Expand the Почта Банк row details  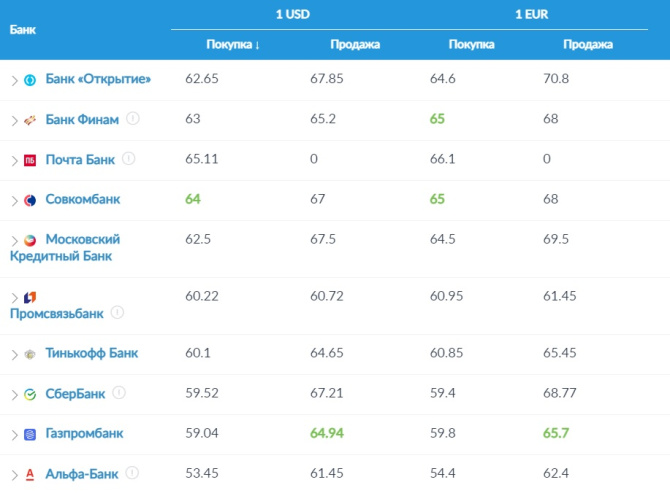point(14,160)
